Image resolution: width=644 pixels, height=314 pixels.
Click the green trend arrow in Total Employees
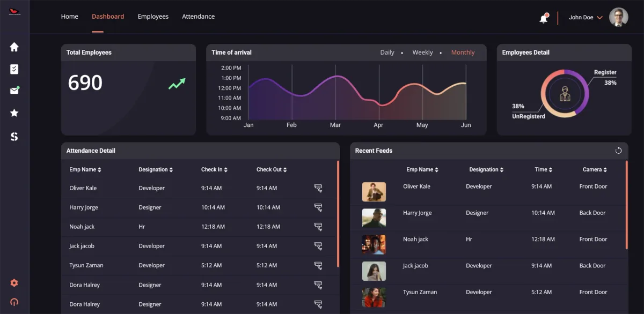177,84
